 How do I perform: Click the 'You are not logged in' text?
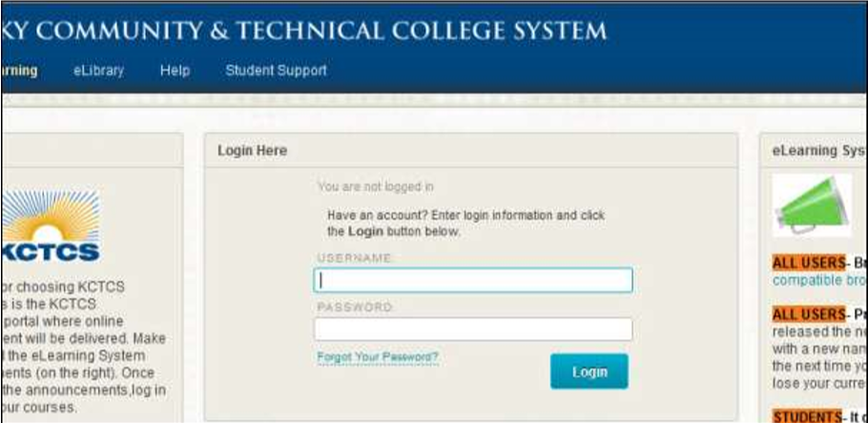[375, 187]
